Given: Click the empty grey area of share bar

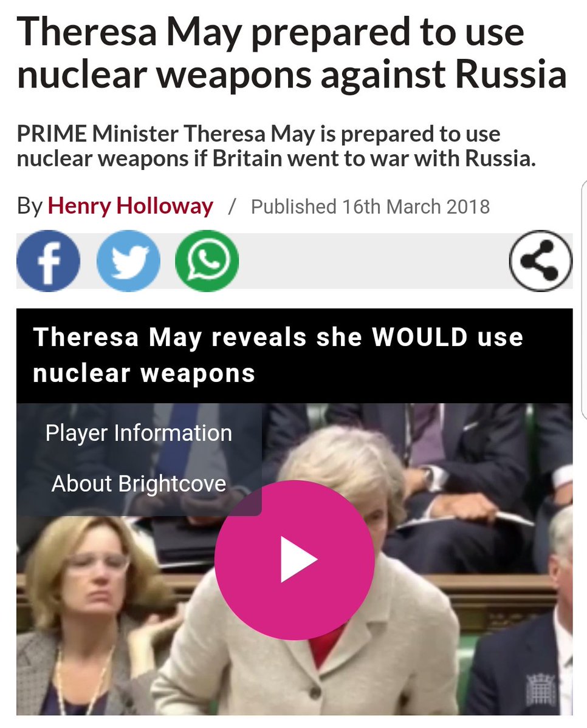Looking at the screenshot, I should tap(372, 261).
